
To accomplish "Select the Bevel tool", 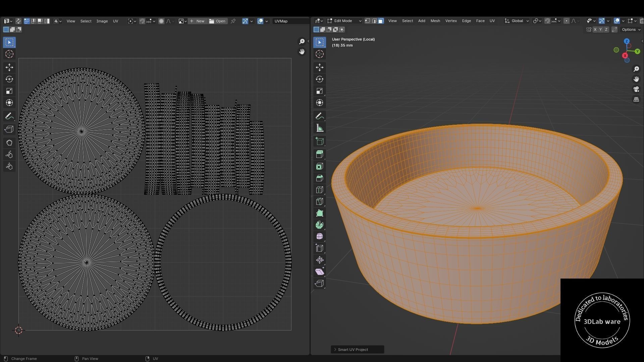I will coord(319,178).
